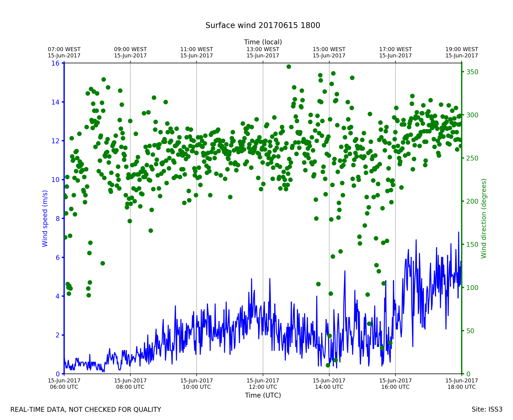Click the 'Site: ISS3' text
Image resolution: width=513 pixels, height=420 pixels.
pos(487,409)
